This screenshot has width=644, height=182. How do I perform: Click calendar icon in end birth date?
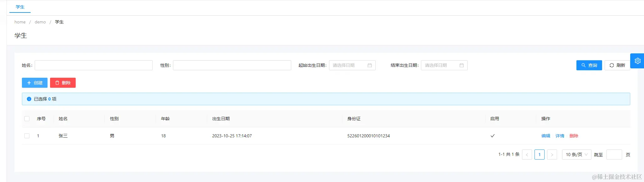click(461, 65)
